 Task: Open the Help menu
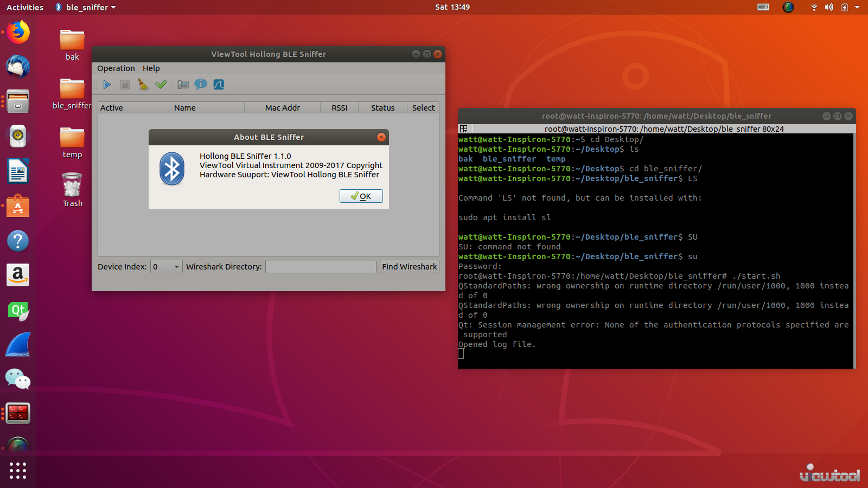(x=151, y=68)
